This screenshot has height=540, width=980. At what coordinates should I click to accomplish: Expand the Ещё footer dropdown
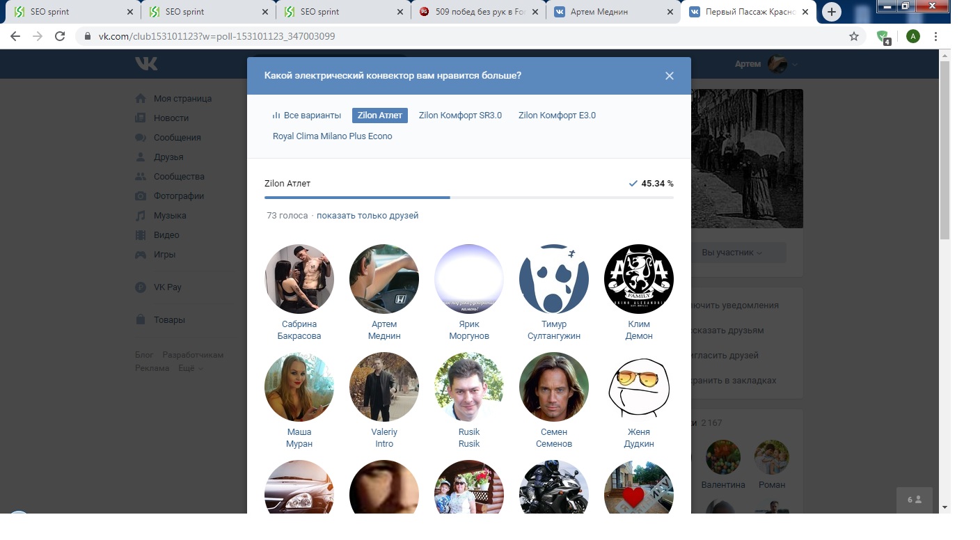click(x=191, y=368)
